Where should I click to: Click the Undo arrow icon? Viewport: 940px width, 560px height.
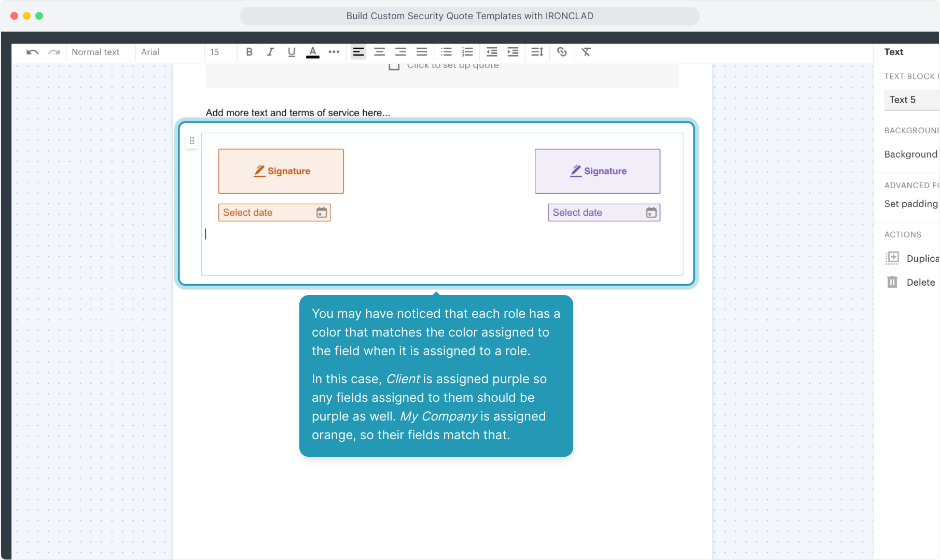[x=32, y=52]
